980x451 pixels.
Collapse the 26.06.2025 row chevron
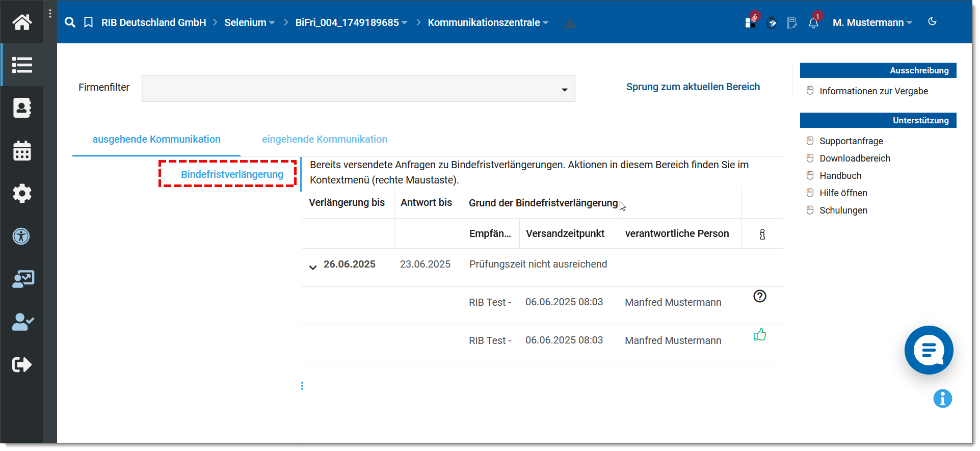(313, 267)
